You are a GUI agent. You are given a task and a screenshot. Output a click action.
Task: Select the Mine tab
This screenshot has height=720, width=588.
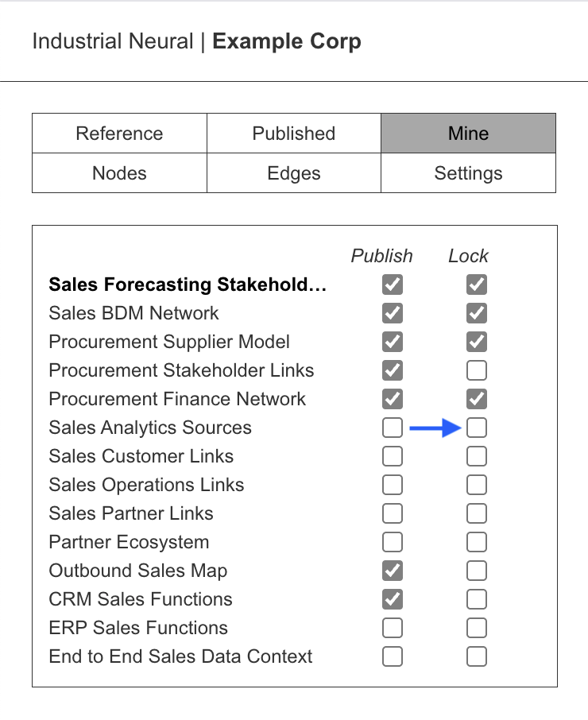pyautogui.click(x=468, y=134)
